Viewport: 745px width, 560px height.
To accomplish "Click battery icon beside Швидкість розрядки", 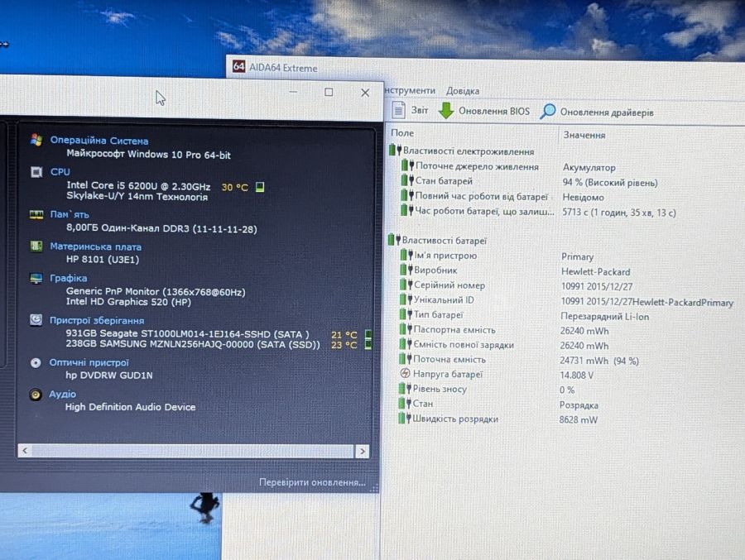I will coord(404,419).
